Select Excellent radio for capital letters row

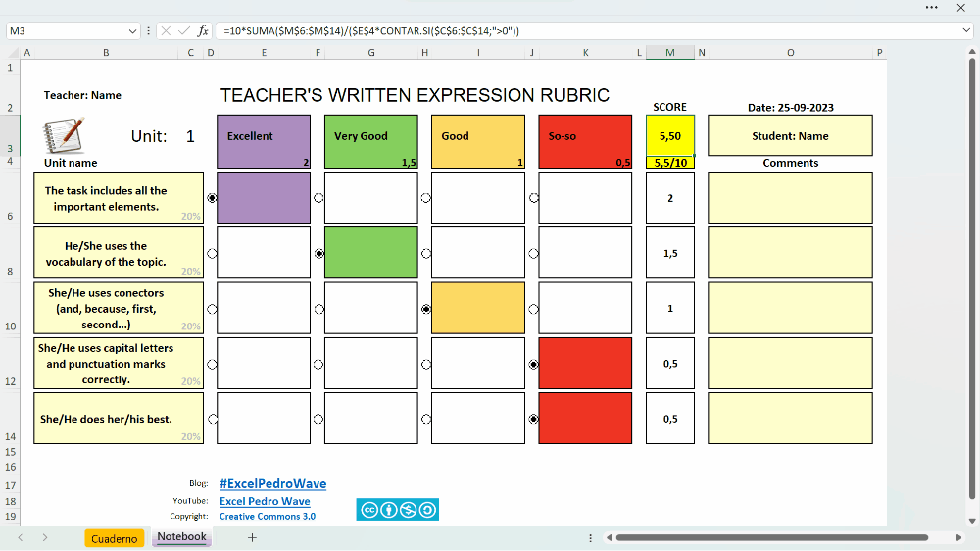212,364
